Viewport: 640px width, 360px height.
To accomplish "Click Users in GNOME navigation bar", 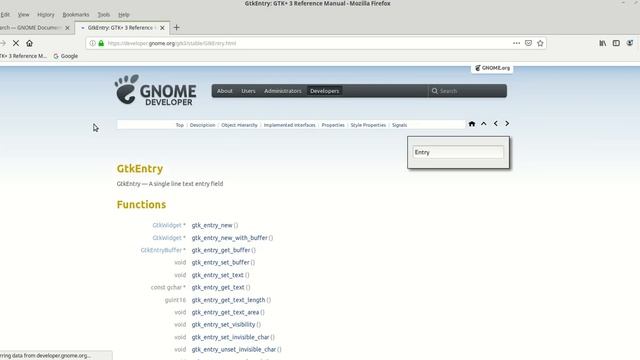I will (x=248, y=91).
